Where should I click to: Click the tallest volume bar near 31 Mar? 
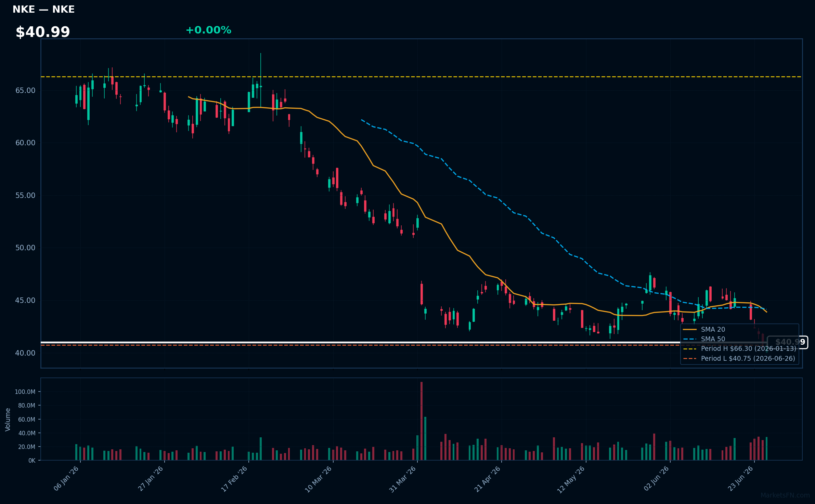pyautogui.click(x=422, y=421)
